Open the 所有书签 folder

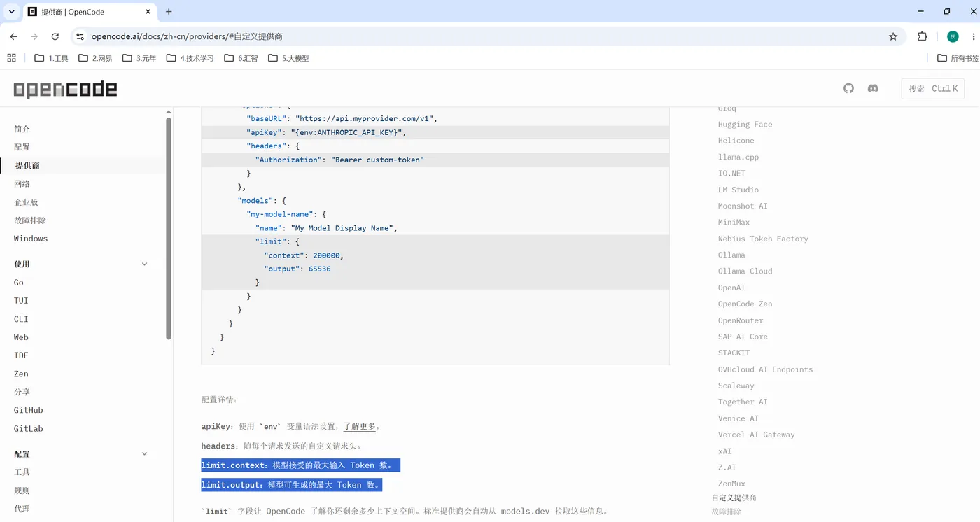click(x=958, y=58)
